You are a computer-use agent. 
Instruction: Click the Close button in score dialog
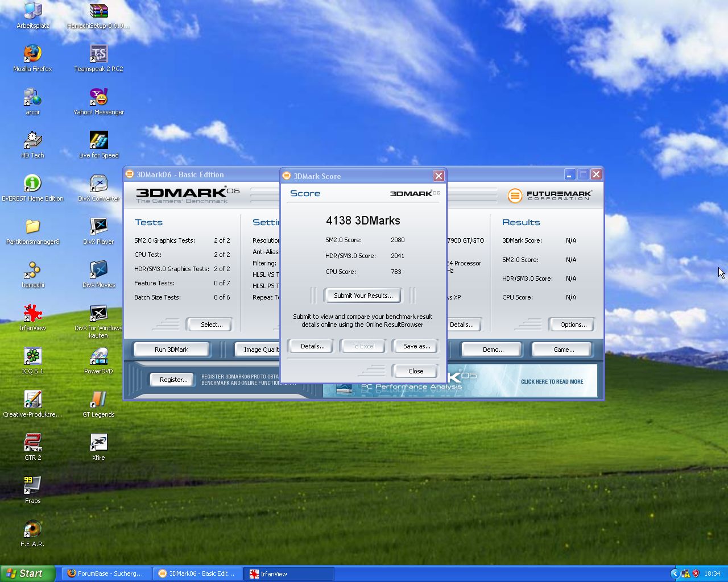point(416,371)
